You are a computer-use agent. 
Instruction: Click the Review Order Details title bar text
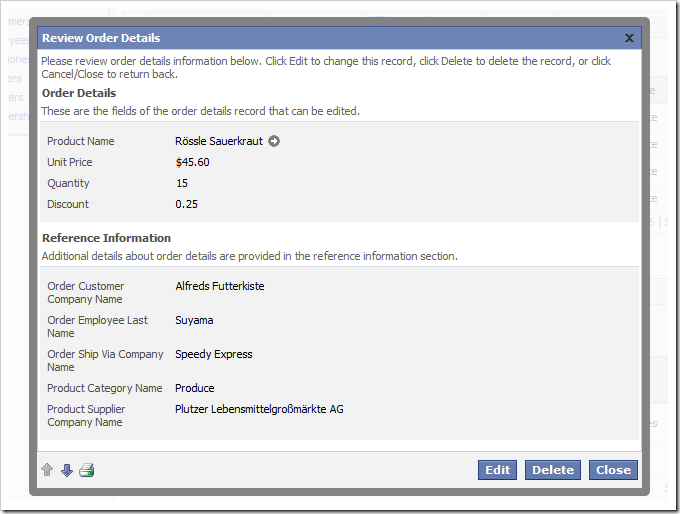pyautogui.click(x=101, y=38)
